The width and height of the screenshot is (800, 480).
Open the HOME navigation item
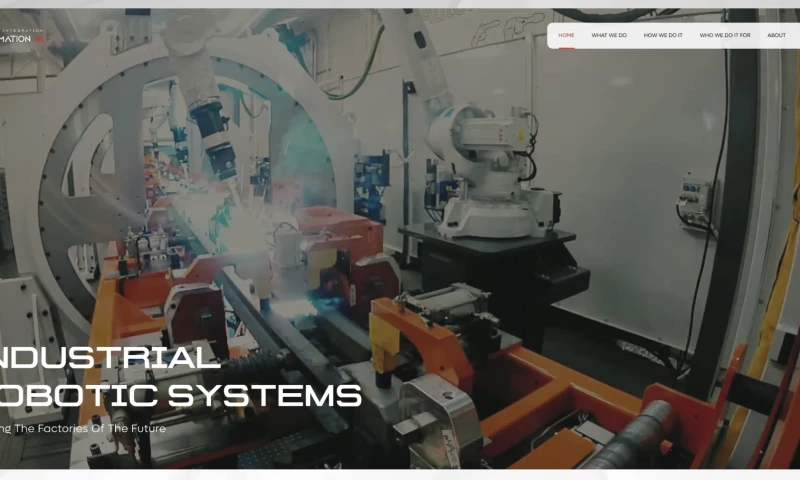pos(566,35)
